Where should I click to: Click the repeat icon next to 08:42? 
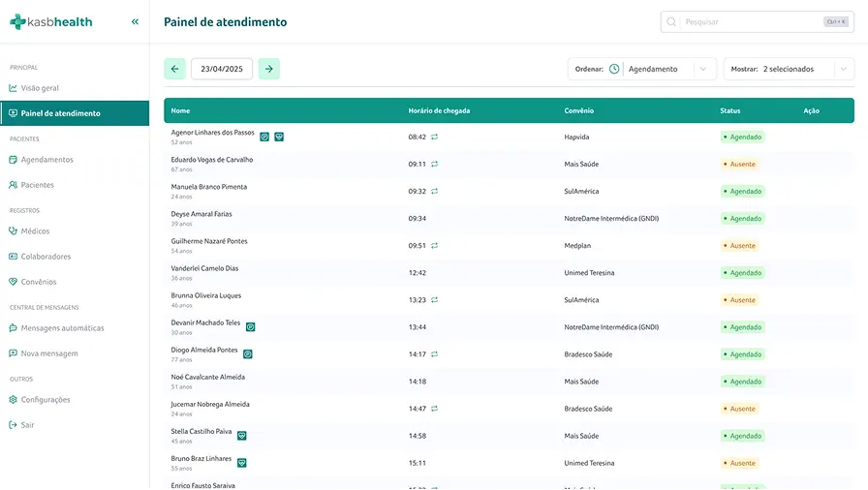pyautogui.click(x=435, y=137)
